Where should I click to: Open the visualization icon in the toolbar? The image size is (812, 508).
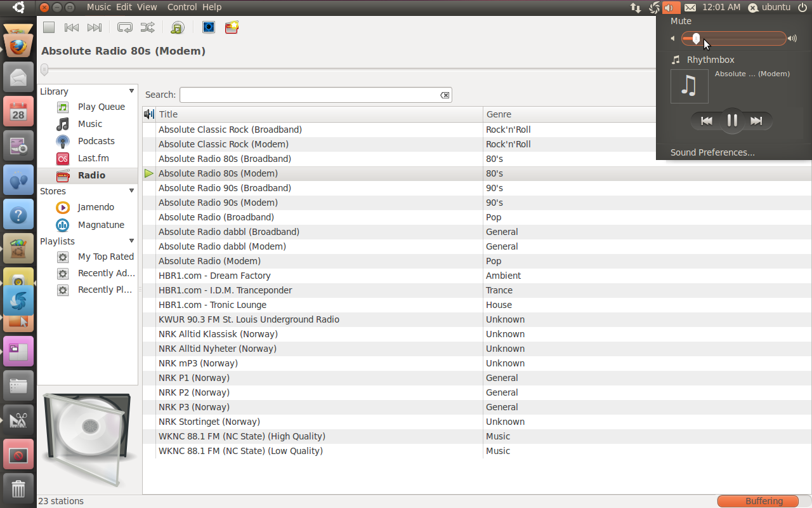209,27
